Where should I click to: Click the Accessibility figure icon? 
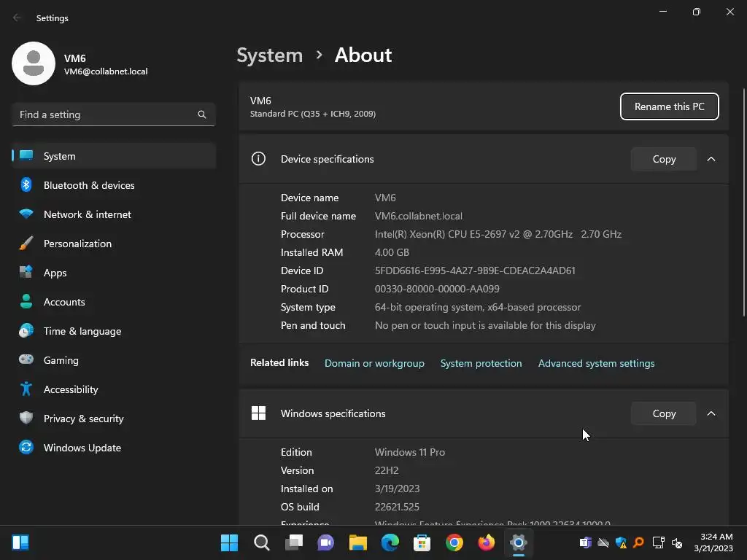coord(26,389)
